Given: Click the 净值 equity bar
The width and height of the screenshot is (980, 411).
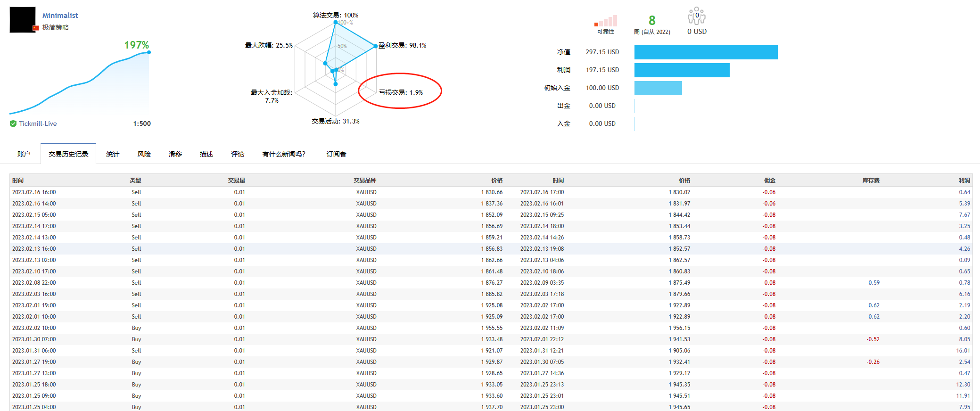Looking at the screenshot, I should pos(706,52).
